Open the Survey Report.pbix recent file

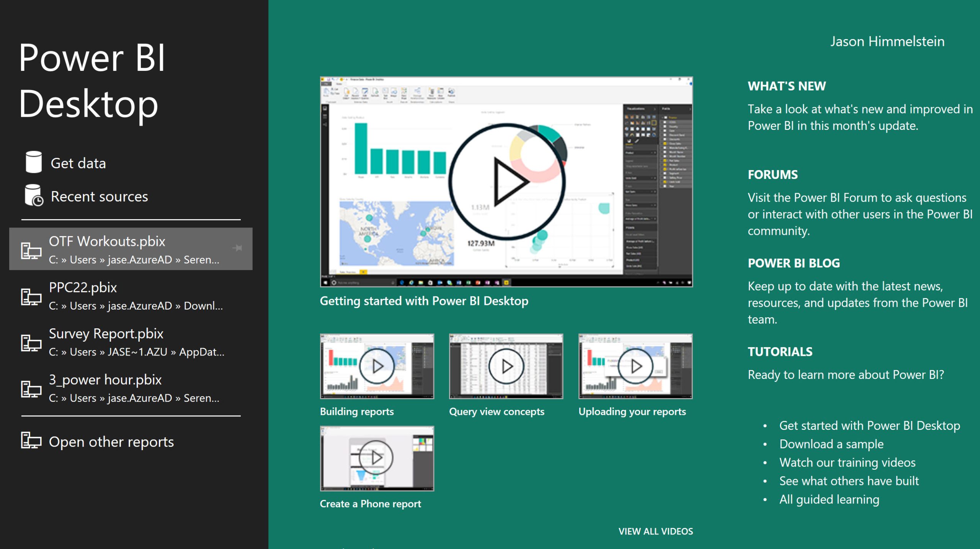[x=131, y=342]
